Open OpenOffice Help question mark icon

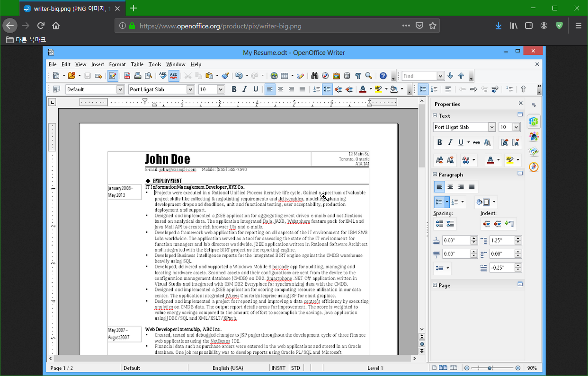383,76
